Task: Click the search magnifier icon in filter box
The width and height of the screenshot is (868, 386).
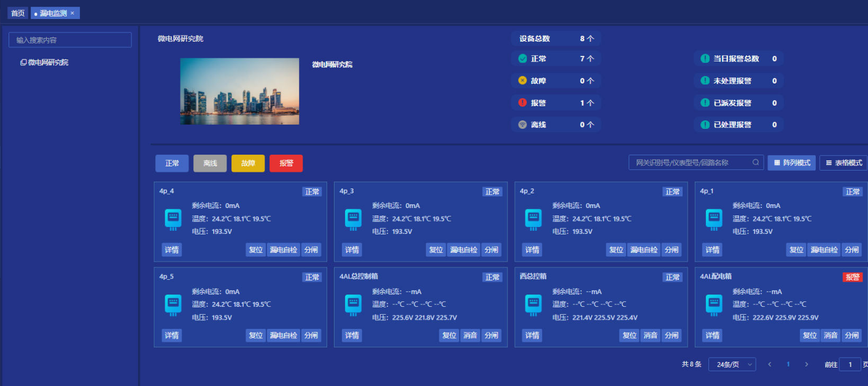Action: pyautogui.click(x=756, y=163)
